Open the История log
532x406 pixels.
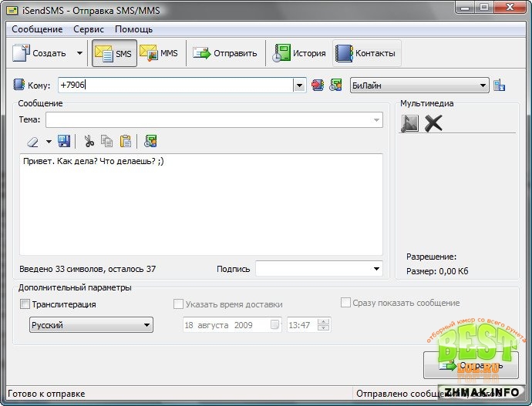pos(299,53)
